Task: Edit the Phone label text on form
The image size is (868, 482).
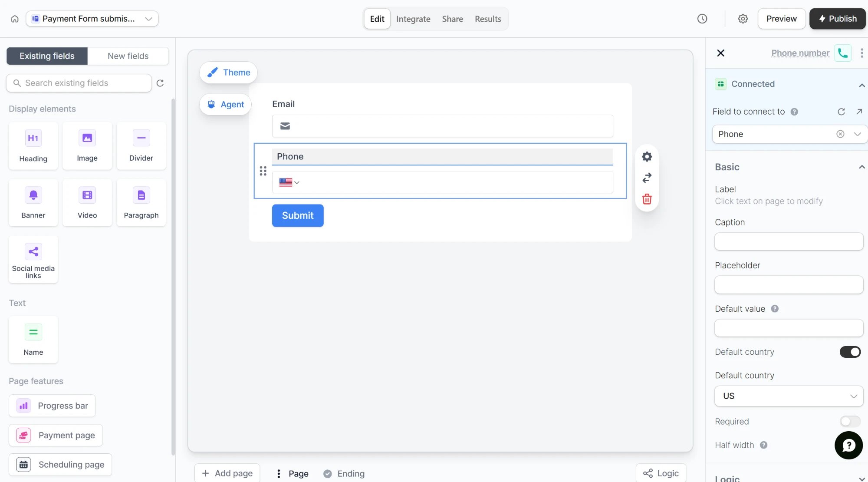Action: 443,157
